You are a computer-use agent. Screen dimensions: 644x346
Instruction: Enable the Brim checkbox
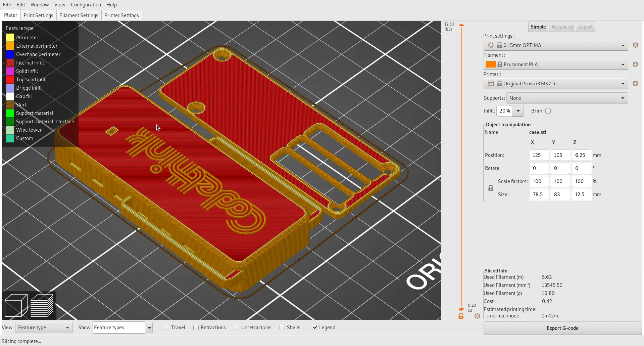pyautogui.click(x=548, y=111)
